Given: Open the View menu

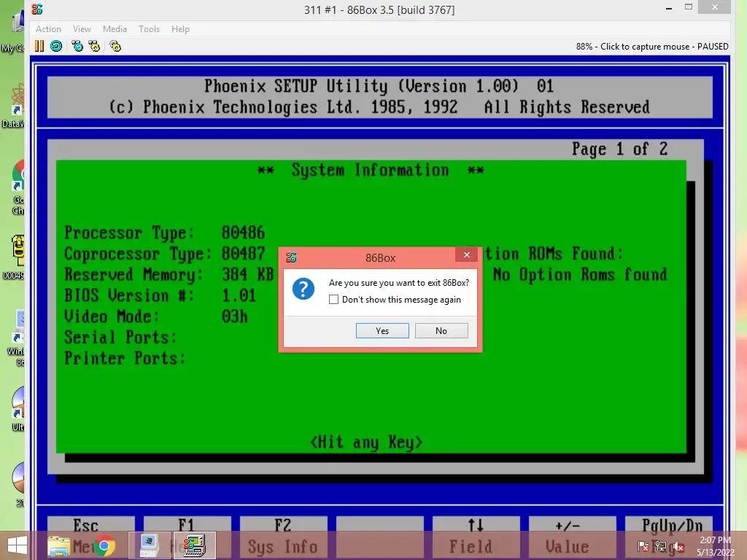Looking at the screenshot, I should [82, 29].
